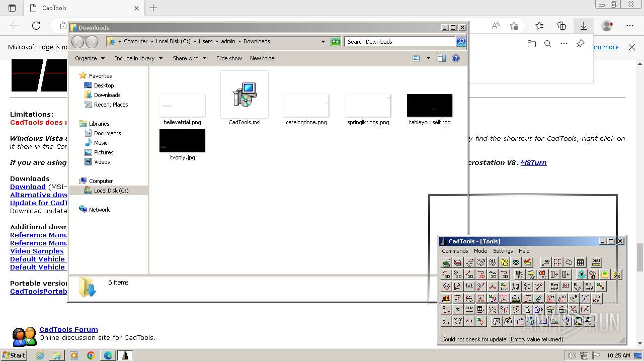This screenshot has height=362, width=644.
Task: Select the tableyourself.jpg thumbnail
Action: 430,106
